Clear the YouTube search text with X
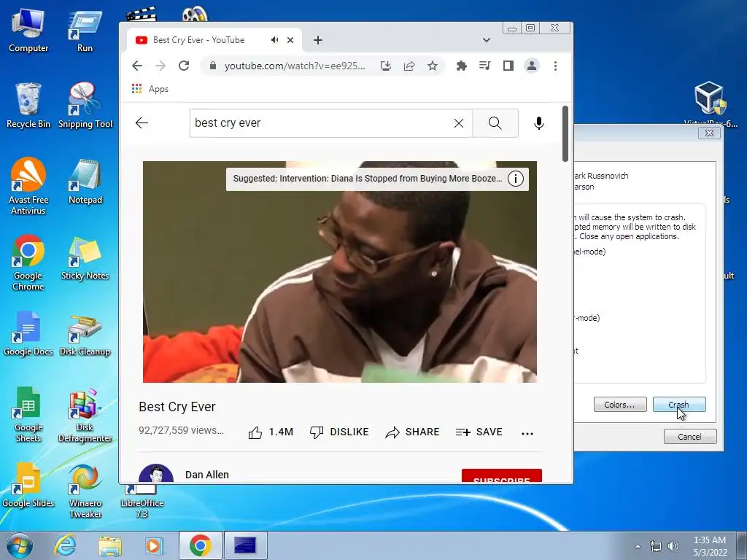Screen dimensions: 747x560 459,123
